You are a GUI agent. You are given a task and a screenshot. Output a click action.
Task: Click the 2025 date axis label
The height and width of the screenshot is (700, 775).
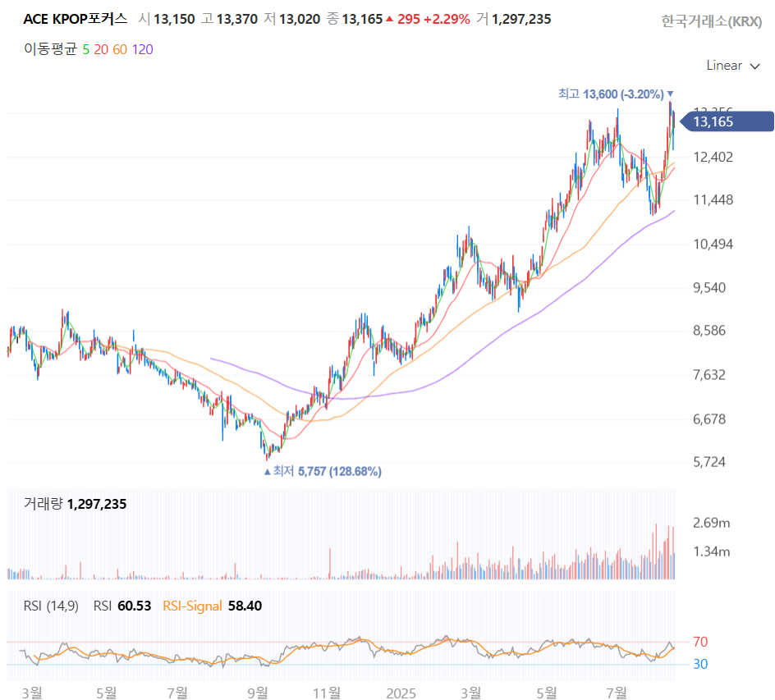[401, 693]
